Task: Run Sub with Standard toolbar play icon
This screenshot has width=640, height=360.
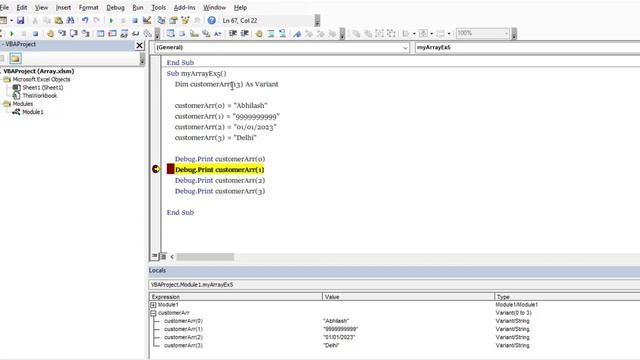Action: [111, 20]
